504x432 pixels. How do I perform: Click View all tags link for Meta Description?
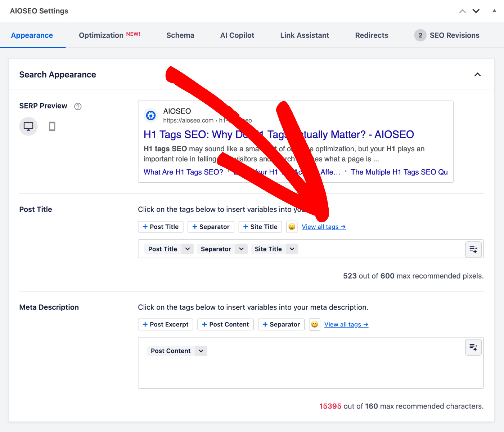tap(346, 325)
